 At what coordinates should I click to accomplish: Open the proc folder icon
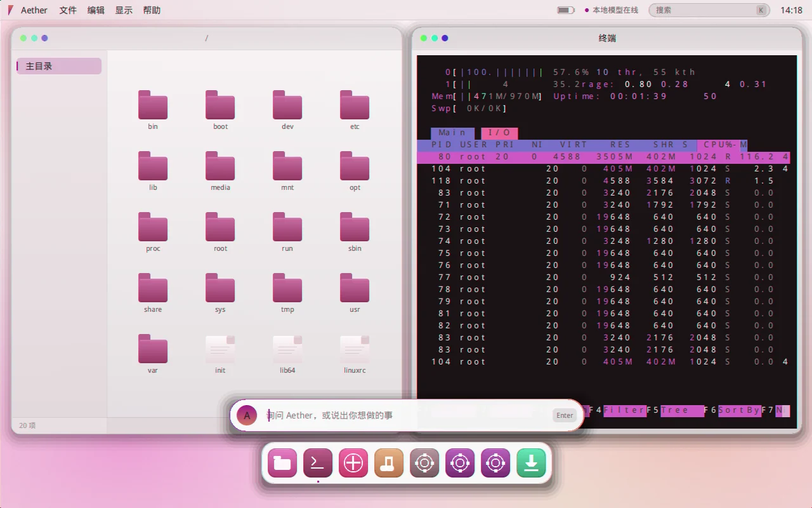(153, 227)
